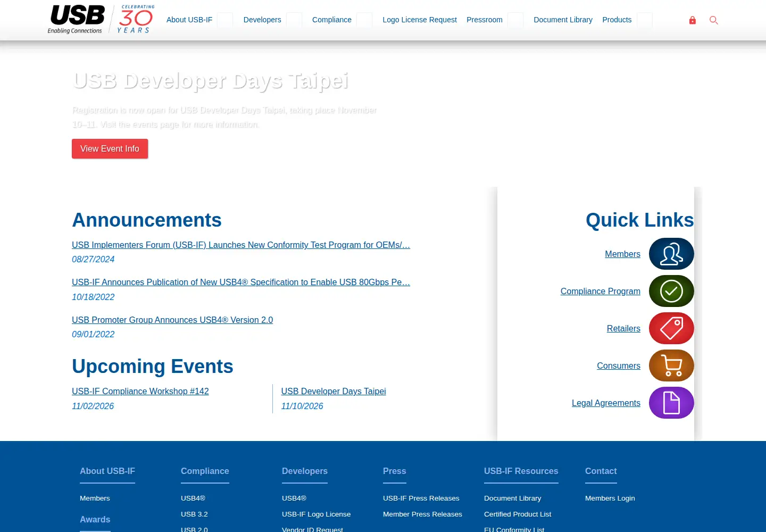Follow the Legal Agreements text link
This screenshot has width=766, height=532.
pyautogui.click(x=606, y=403)
